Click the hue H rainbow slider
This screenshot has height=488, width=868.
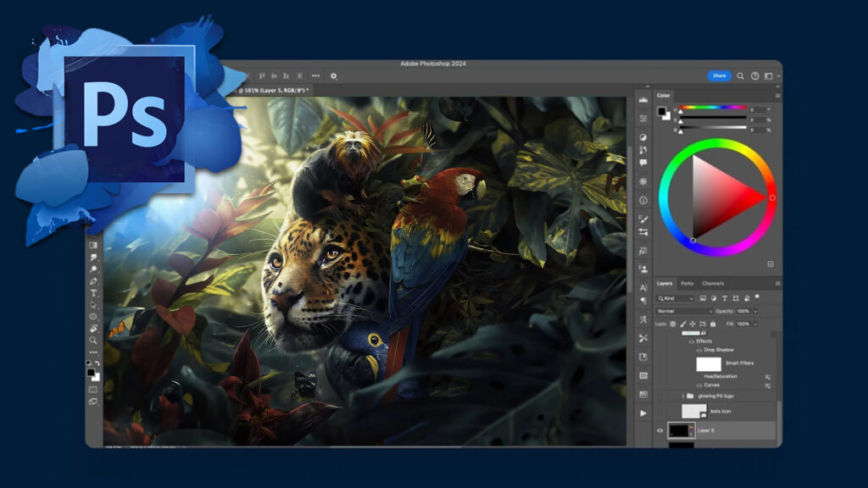coord(713,108)
